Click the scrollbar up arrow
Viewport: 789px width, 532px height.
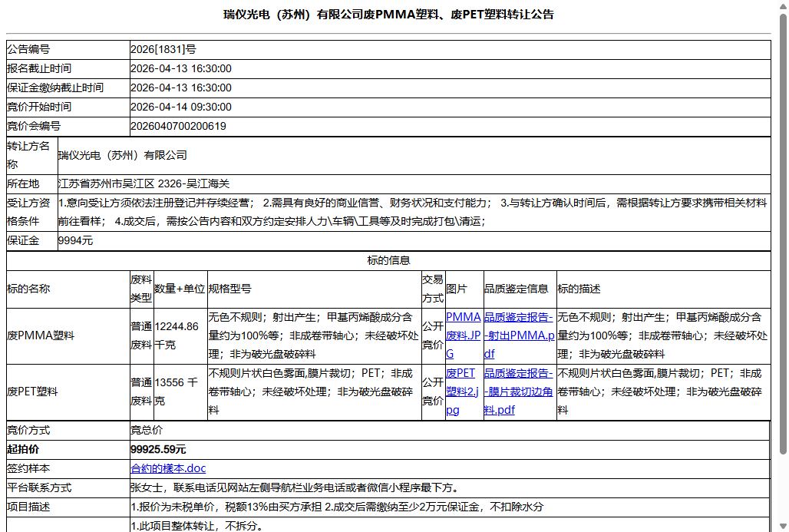coord(783,6)
